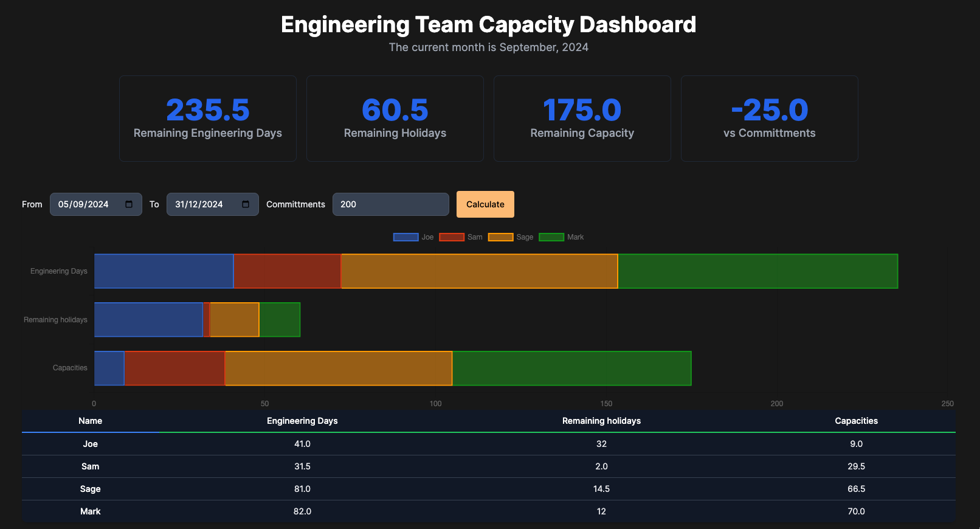
Task: Click Sage's orange segment in Engineering Days bar
Action: point(480,271)
